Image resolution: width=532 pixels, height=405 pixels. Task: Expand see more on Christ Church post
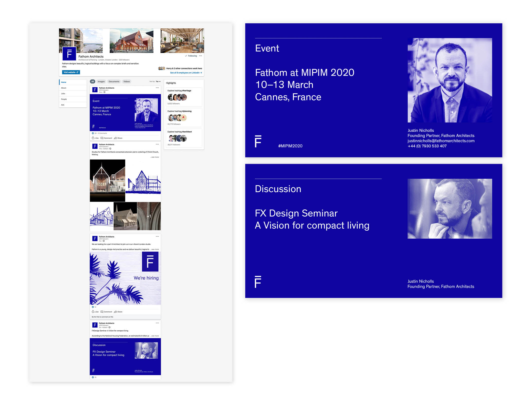click(x=155, y=157)
